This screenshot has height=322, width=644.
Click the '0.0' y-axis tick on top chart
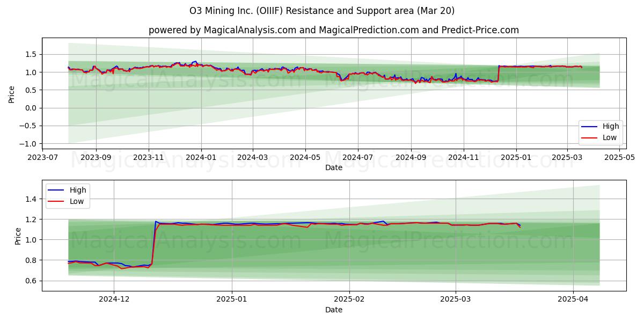pos(32,108)
